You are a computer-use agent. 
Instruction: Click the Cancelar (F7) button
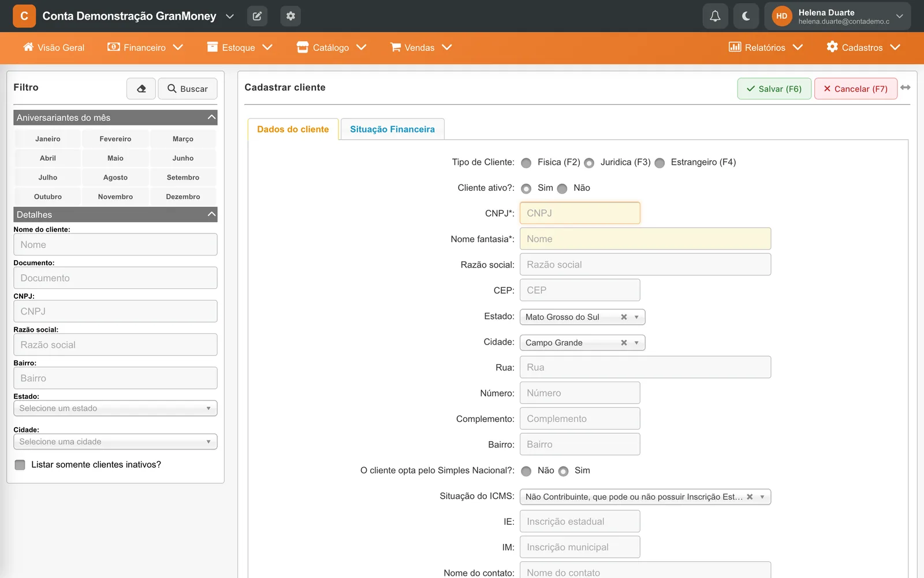(x=856, y=88)
